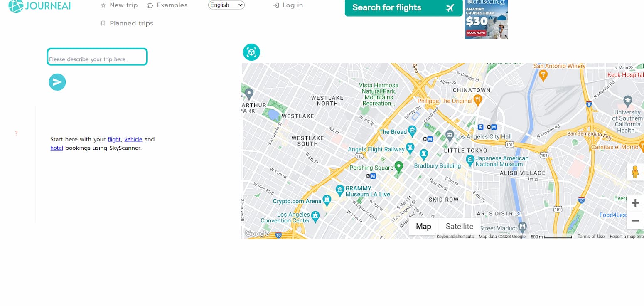The width and height of the screenshot is (644, 306).
Task: Click the question mark help icon
Action: click(x=16, y=133)
